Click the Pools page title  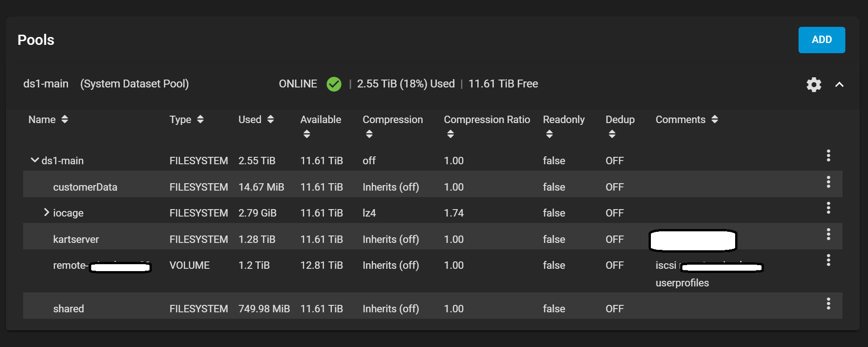36,40
